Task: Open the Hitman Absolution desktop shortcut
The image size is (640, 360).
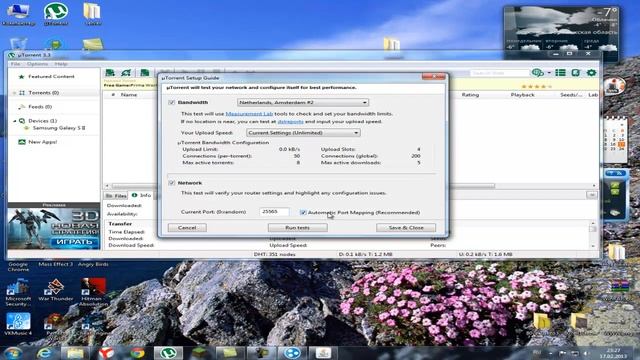Action: tap(93, 292)
